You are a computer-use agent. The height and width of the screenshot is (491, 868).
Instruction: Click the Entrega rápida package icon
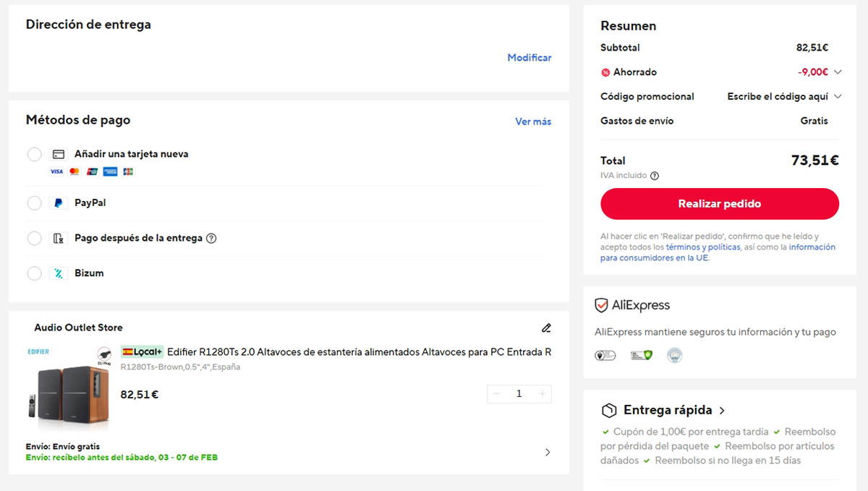609,410
